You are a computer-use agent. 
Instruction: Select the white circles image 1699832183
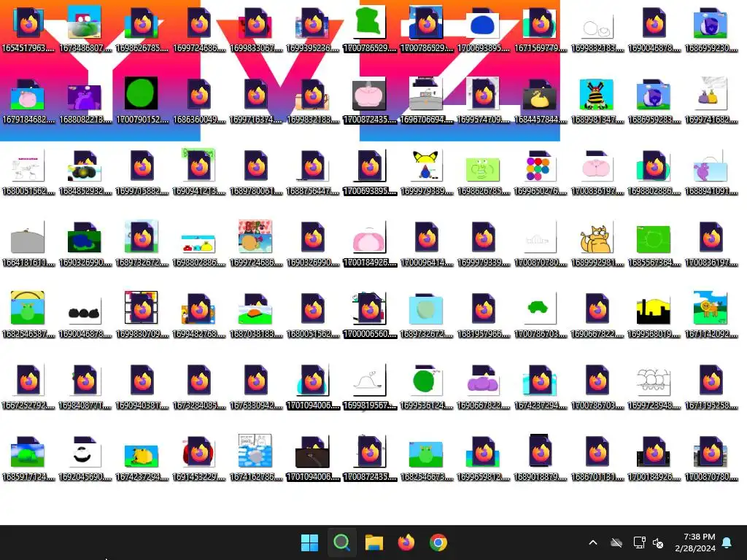coord(597,29)
